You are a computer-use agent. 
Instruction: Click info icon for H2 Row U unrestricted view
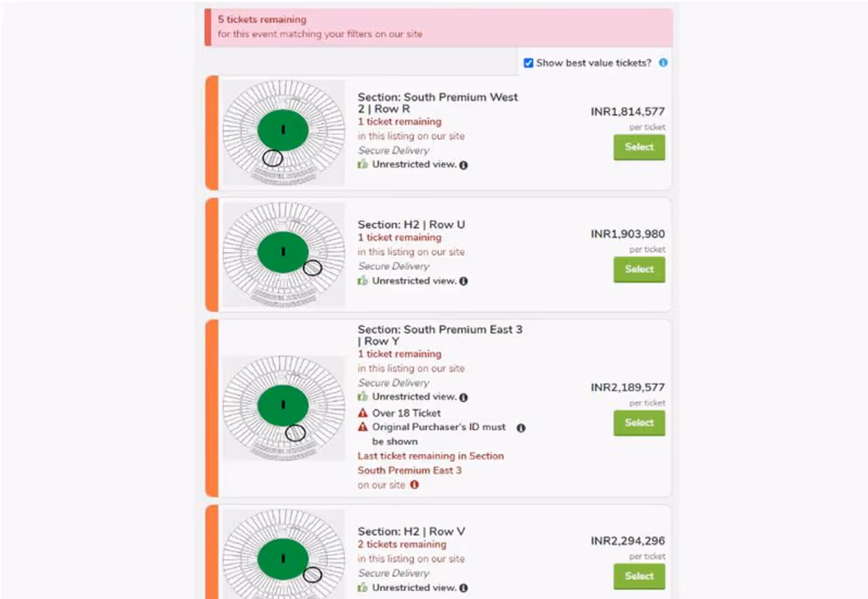click(463, 281)
